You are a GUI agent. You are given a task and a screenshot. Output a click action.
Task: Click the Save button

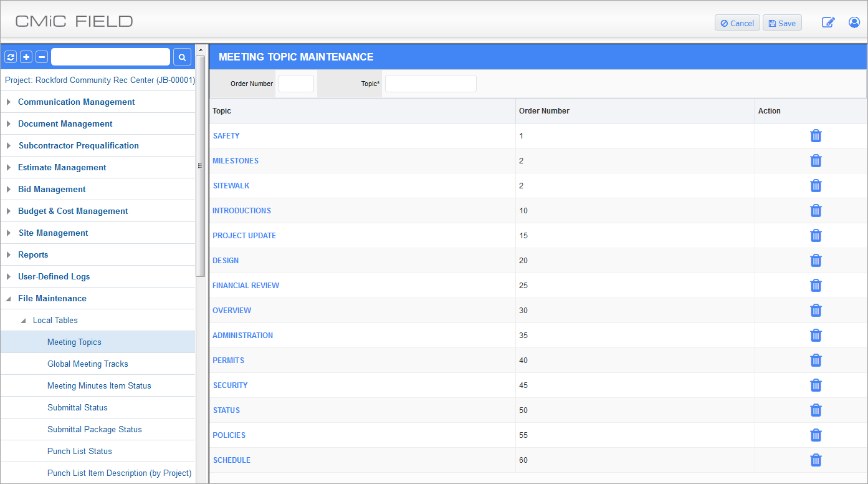tap(782, 23)
